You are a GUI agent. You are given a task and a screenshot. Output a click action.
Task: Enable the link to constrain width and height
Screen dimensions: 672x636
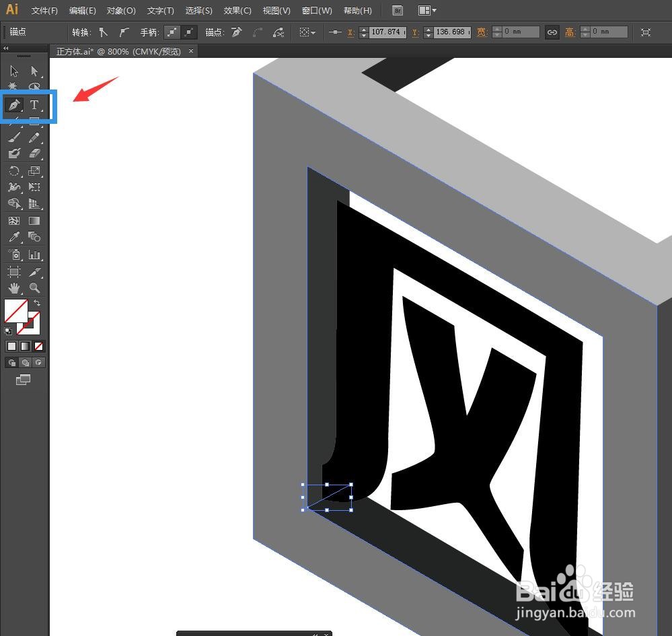552,32
